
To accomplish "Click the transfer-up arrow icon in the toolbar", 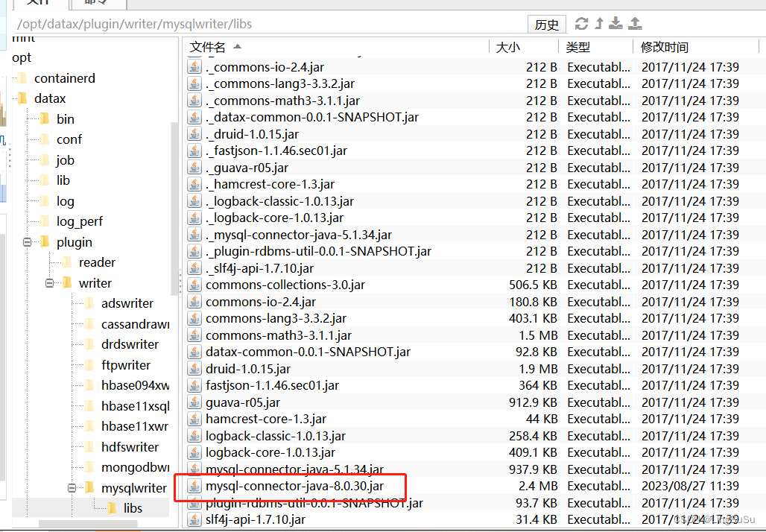I will tap(598, 24).
